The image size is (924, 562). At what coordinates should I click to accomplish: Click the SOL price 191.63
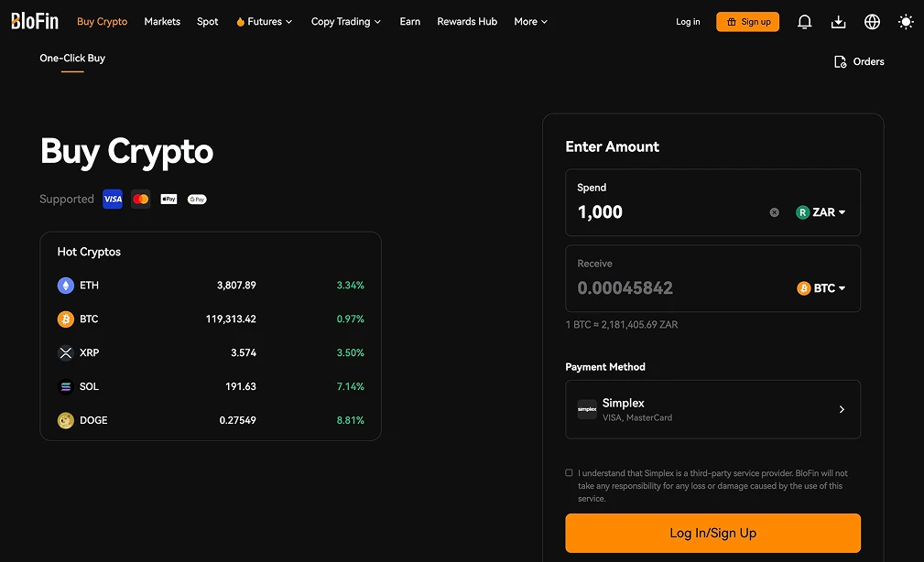241,386
